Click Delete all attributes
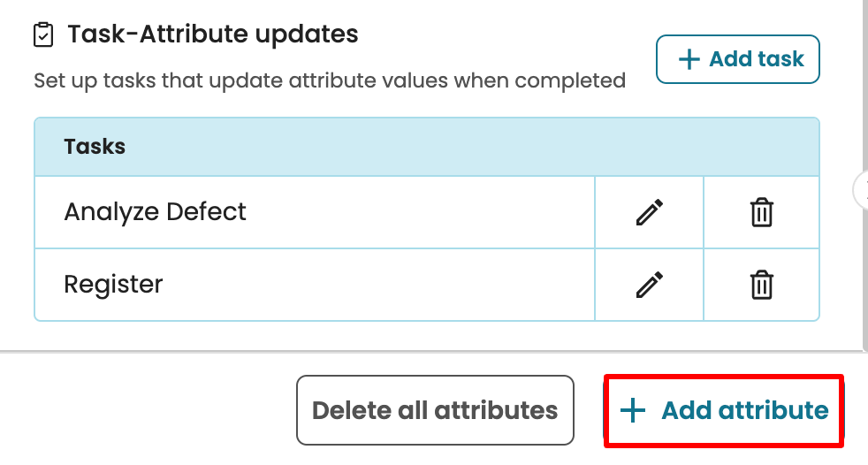 (435, 410)
